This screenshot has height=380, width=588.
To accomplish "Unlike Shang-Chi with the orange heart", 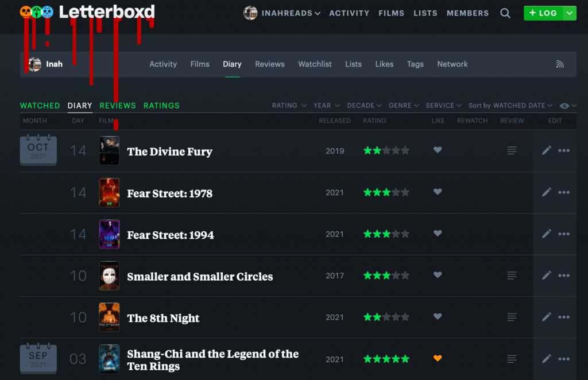I will 438,358.
